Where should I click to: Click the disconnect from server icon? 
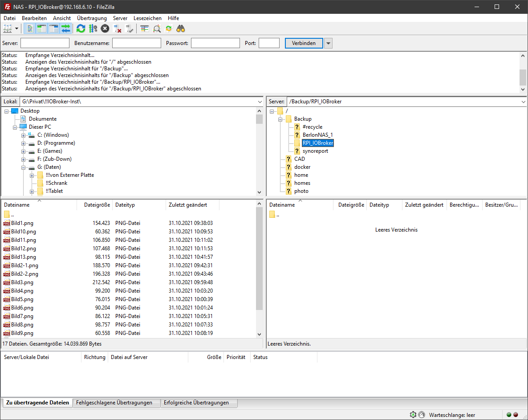(x=118, y=29)
